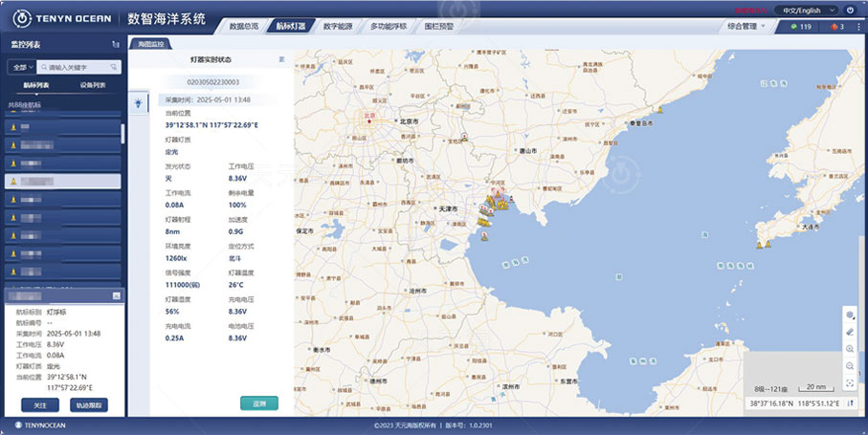The width and height of the screenshot is (868, 435).
Task: Open the red alarm count indicator
Action: tap(837, 27)
